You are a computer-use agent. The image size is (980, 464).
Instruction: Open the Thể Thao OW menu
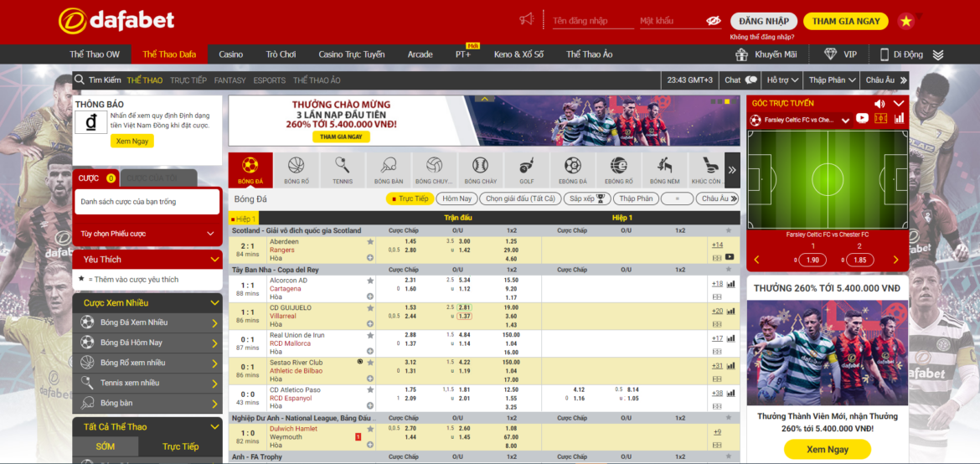coord(95,54)
